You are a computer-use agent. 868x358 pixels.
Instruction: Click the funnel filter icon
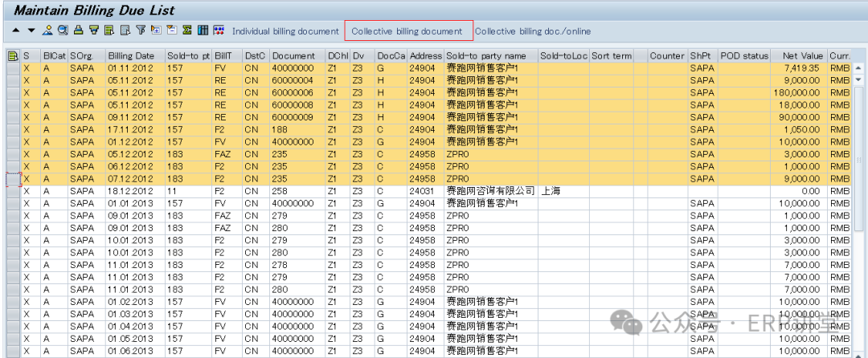click(140, 31)
